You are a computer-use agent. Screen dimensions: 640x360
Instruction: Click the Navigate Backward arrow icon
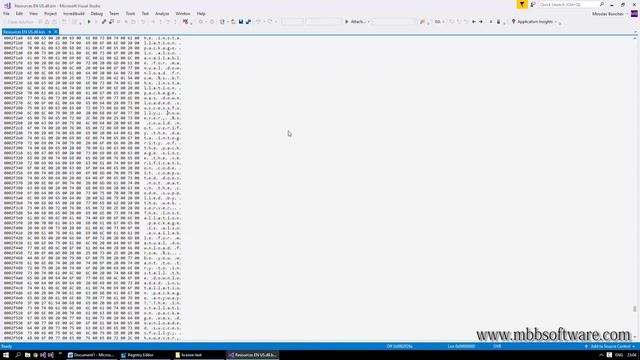pyautogui.click(x=473, y=22)
